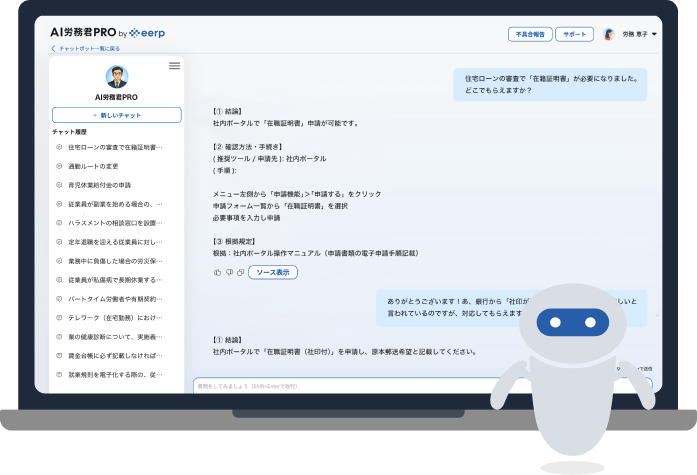This screenshot has height=475, width=697.
Task: Click the user profile avatar in header
Action: pos(609,34)
